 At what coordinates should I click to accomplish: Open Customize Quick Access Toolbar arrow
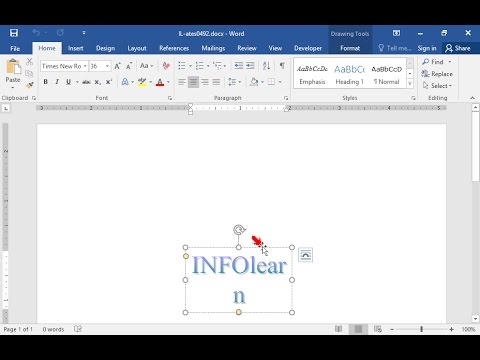pos(84,33)
